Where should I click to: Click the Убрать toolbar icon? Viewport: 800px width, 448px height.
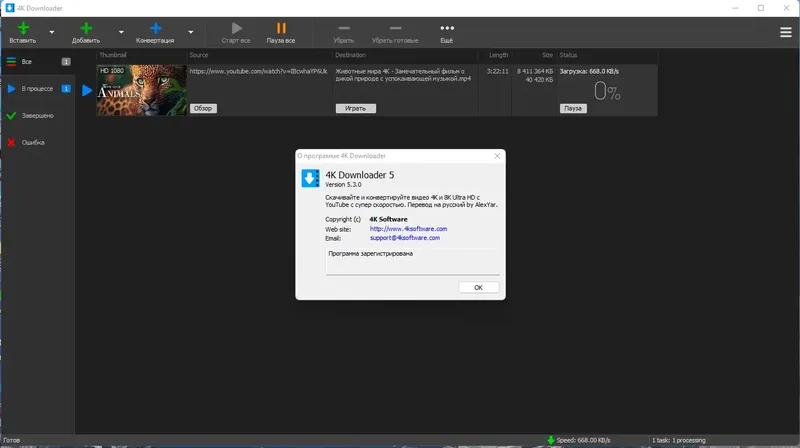tap(344, 28)
